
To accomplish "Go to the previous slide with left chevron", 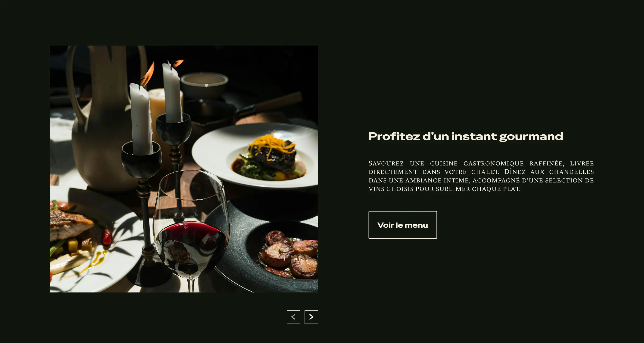I will click(x=293, y=317).
